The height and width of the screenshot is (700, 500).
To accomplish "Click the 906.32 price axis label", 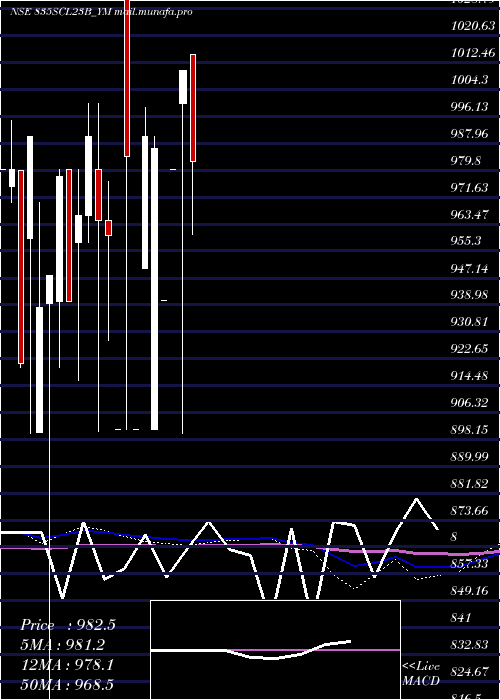I will (x=470, y=403).
